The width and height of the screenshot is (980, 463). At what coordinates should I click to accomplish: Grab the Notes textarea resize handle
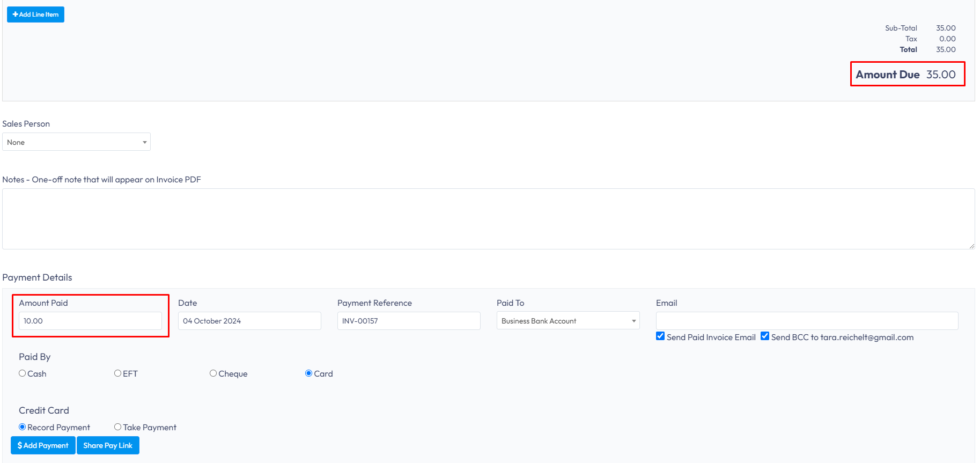coord(971,246)
